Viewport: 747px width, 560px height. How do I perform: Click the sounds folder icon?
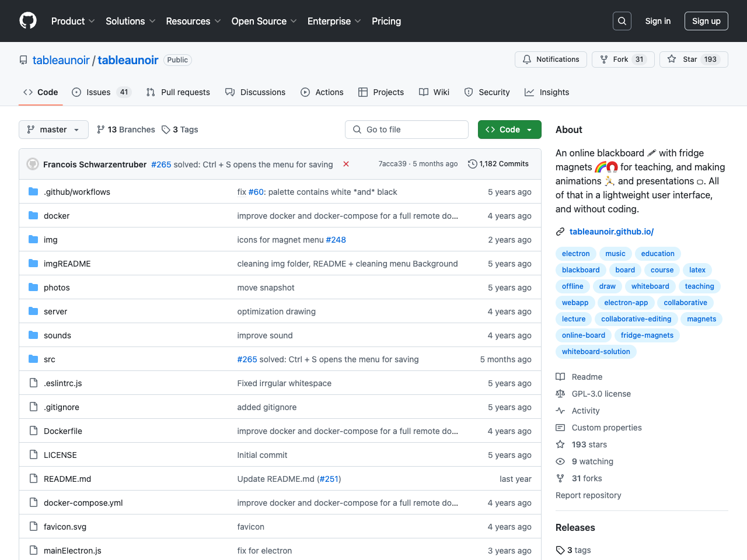(33, 335)
